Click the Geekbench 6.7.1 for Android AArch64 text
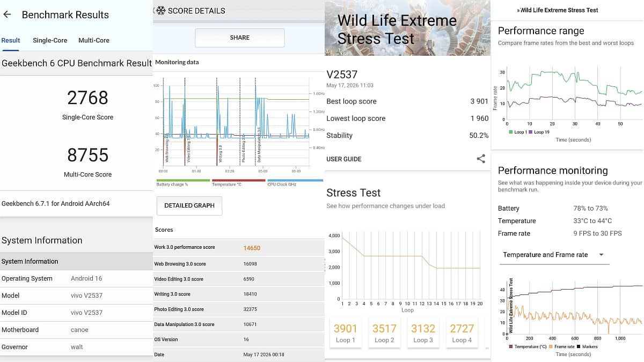The image size is (644, 362). point(55,204)
